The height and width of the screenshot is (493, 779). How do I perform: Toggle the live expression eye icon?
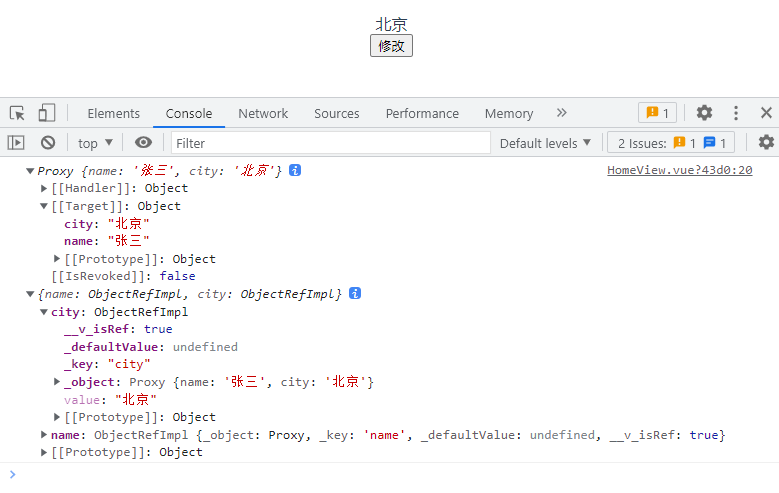click(x=143, y=143)
